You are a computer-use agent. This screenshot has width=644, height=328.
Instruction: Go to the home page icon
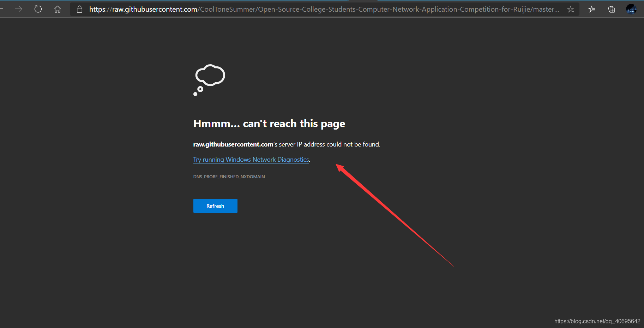point(58,9)
